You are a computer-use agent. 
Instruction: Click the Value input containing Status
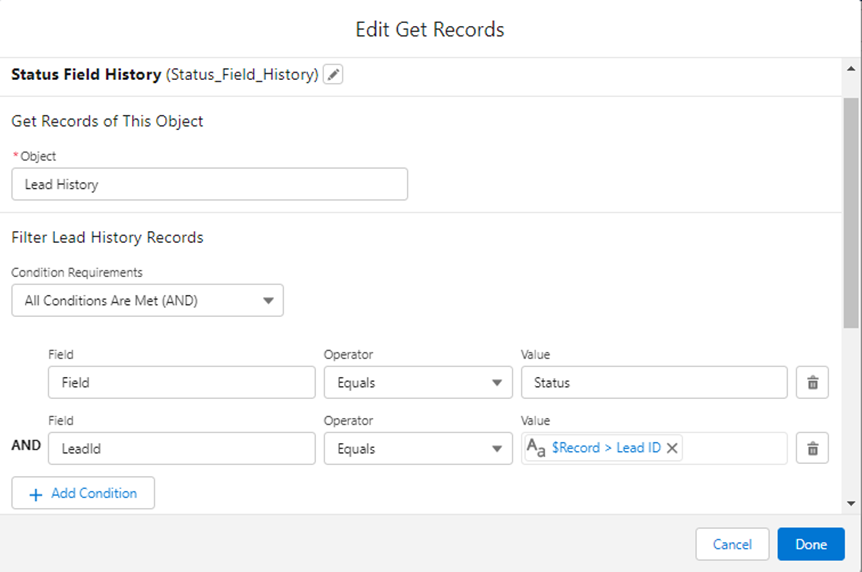(654, 382)
